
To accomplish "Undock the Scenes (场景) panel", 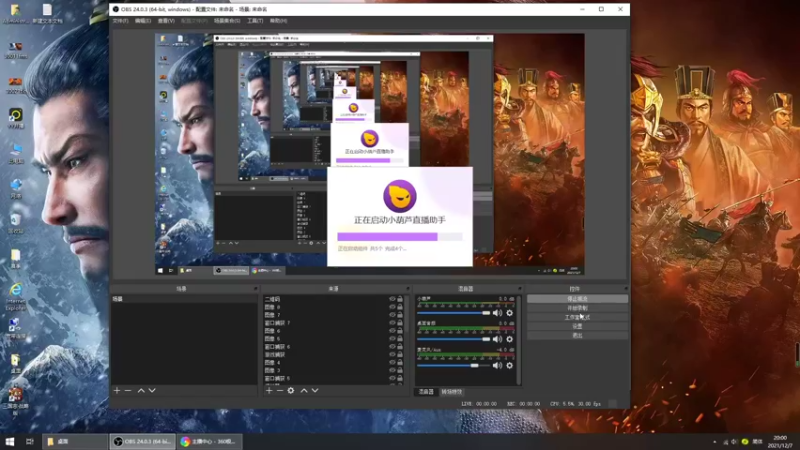I will coord(256,289).
